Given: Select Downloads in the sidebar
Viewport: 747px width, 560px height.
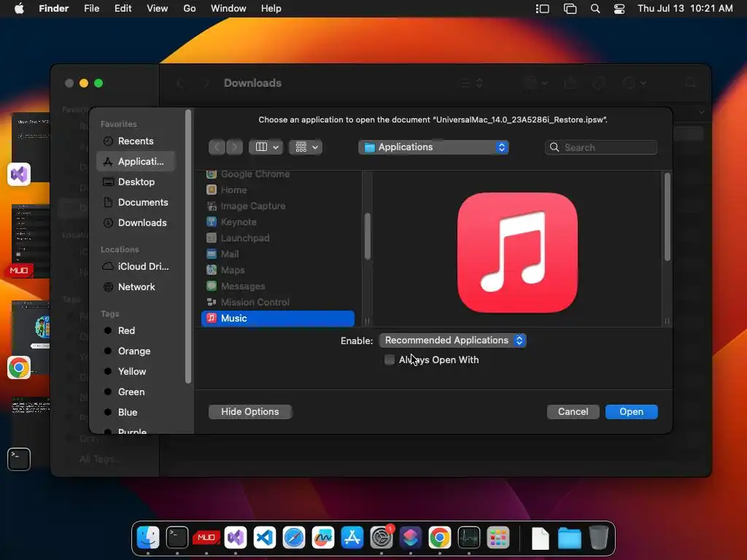Looking at the screenshot, I should [x=136, y=223].
